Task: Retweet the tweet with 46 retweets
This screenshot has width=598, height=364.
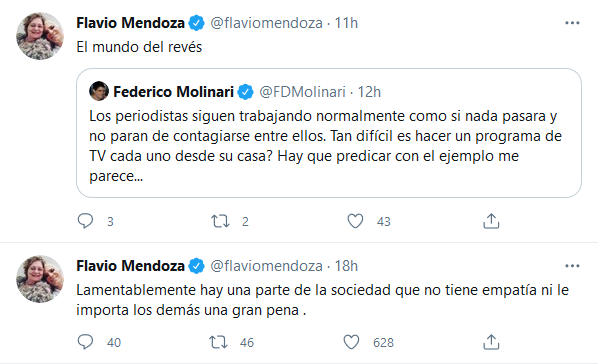Action: tap(219, 342)
